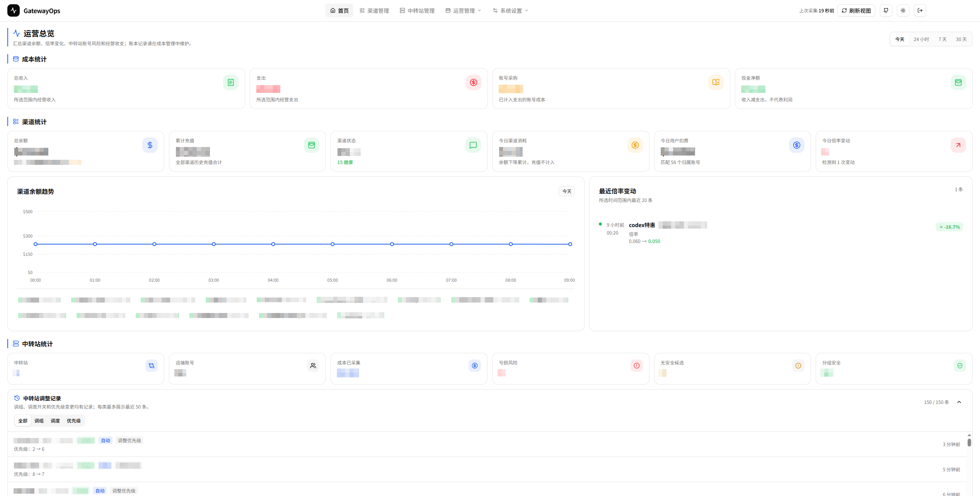The height and width of the screenshot is (496, 980).
Task: Click 远端账号 card users icon
Action: pyautogui.click(x=313, y=366)
